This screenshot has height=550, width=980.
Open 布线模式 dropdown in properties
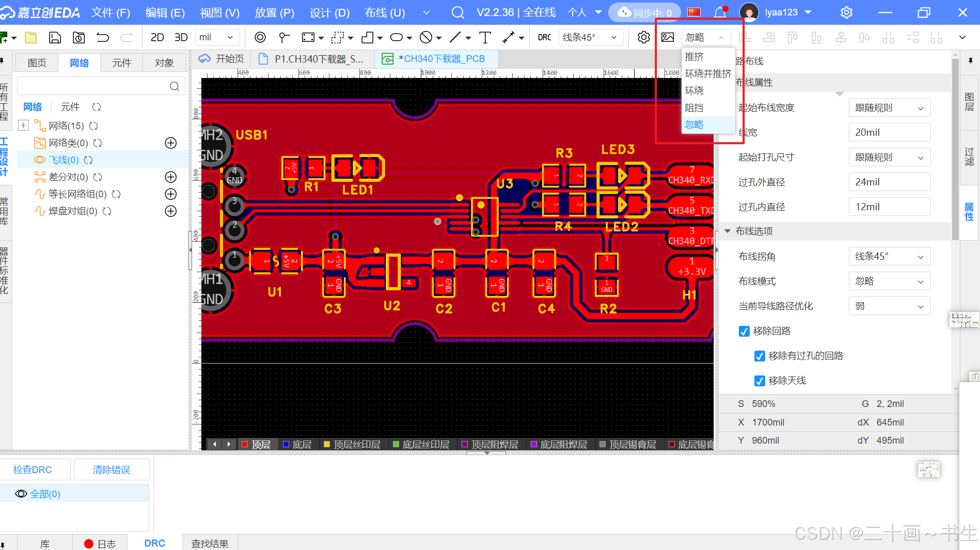coord(889,281)
